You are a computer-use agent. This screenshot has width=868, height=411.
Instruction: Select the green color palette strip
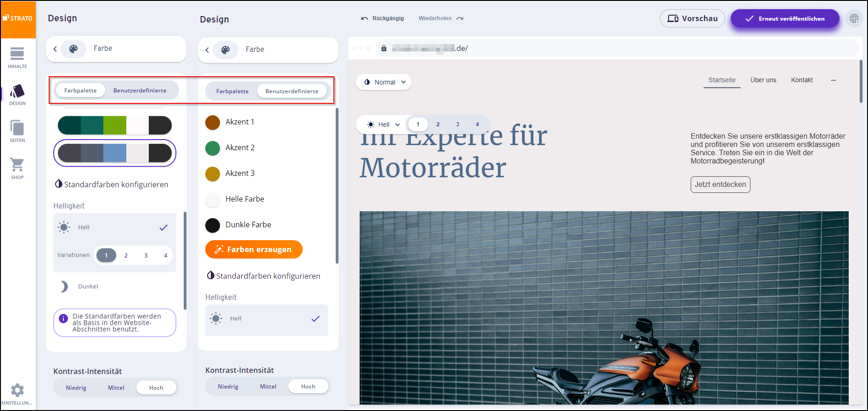[x=115, y=125]
